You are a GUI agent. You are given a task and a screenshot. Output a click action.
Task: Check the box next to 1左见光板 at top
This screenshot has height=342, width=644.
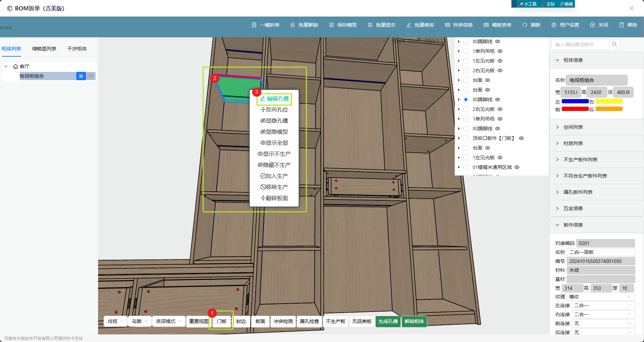pyautogui.click(x=466, y=61)
